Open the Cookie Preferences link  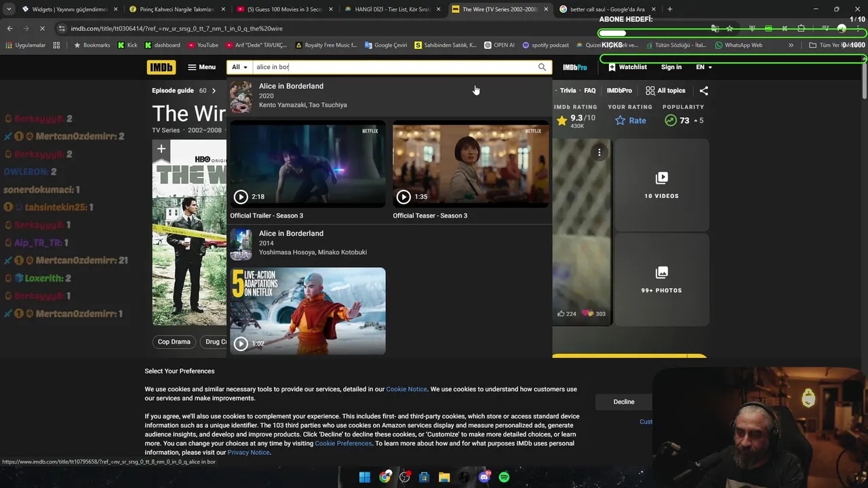pos(343,443)
